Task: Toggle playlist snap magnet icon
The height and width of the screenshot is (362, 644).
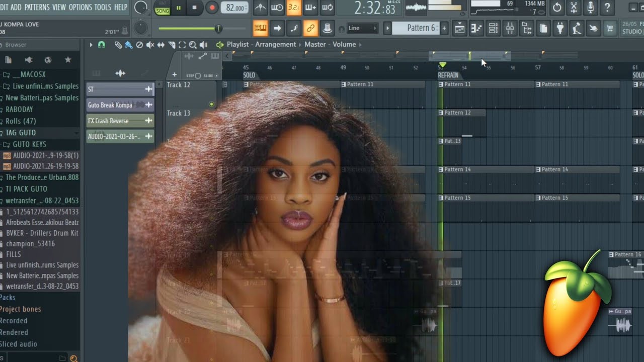Action: coord(101,45)
